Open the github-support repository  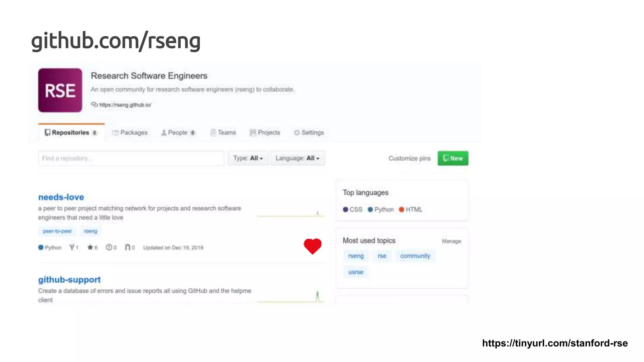point(69,280)
